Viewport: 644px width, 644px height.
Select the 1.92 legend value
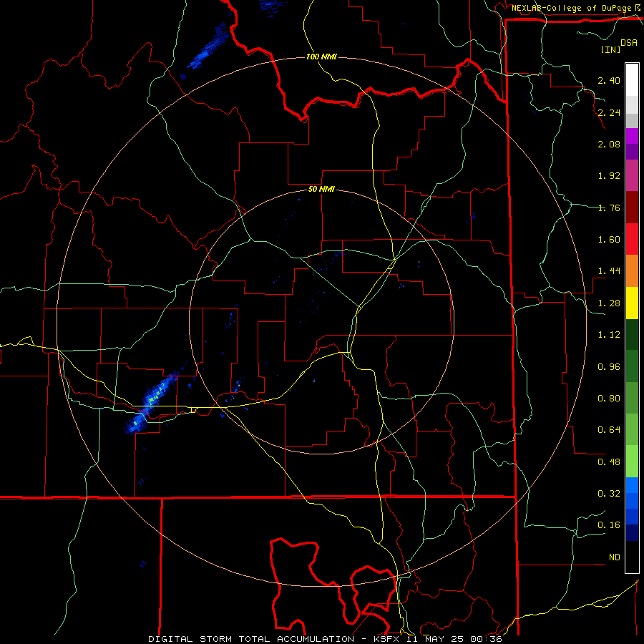609,176
